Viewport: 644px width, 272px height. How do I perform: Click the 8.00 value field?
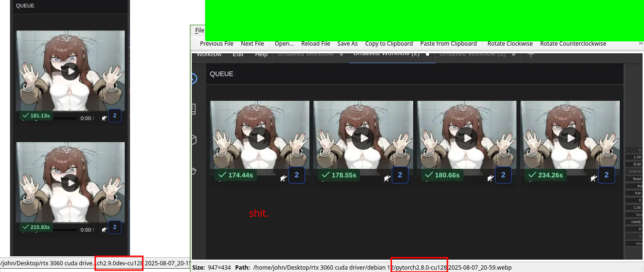click(634, 164)
